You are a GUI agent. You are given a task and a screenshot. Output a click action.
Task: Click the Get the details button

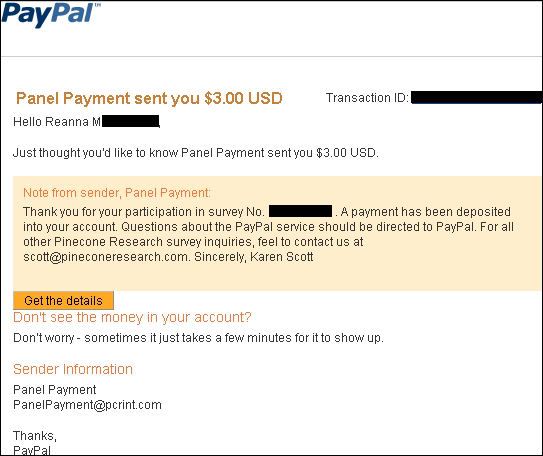tap(63, 301)
